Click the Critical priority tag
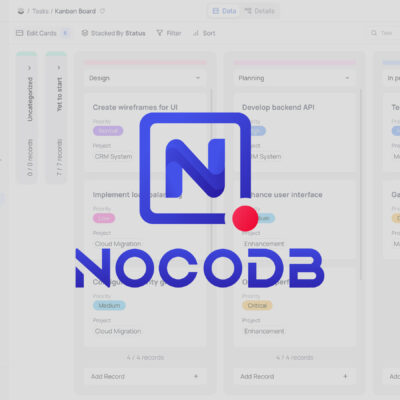The image size is (400, 400). [257, 305]
